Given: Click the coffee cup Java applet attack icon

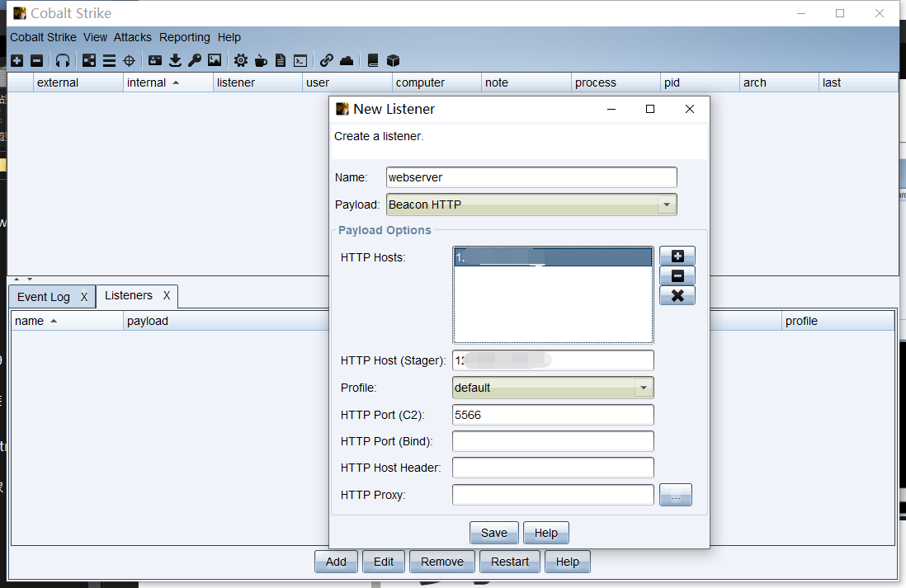Looking at the screenshot, I should coord(261,60).
